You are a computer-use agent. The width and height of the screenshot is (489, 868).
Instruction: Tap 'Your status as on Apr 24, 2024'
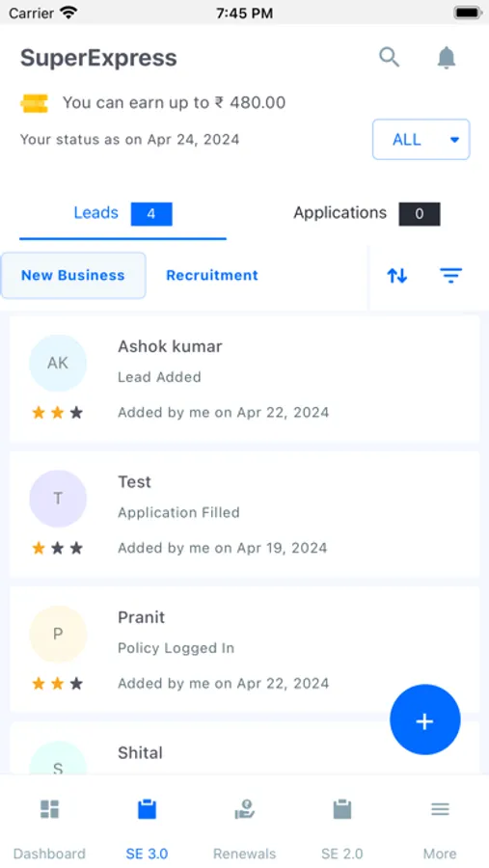click(x=129, y=139)
